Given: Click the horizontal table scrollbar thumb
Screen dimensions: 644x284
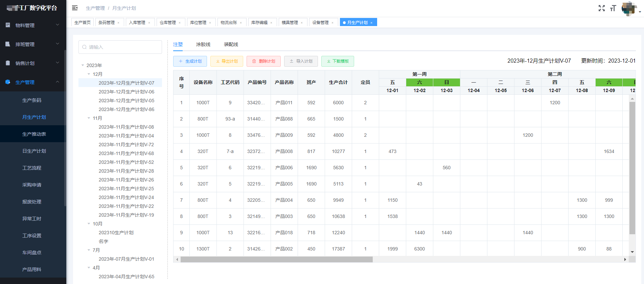Looking at the screenshot, I should (x=276, y=260).
